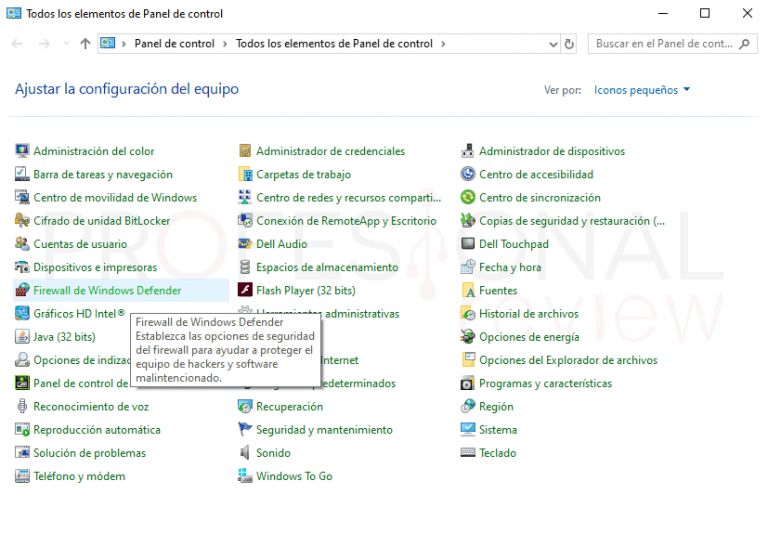
Task: Open the Teléfono y módem icon
Action: click(22, 476)
